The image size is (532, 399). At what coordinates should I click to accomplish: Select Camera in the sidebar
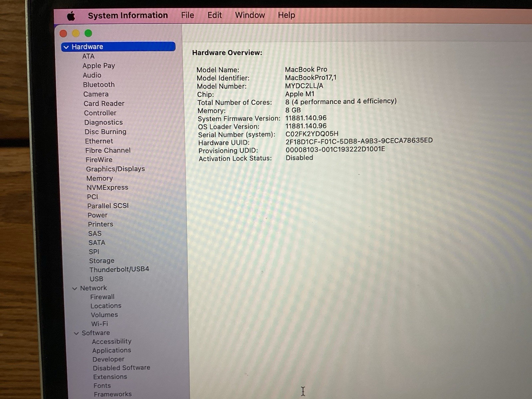pos(96,94)
